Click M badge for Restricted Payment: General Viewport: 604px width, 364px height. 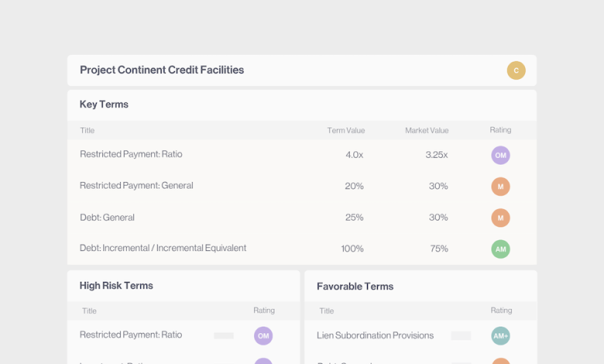[x=500, y=186]
